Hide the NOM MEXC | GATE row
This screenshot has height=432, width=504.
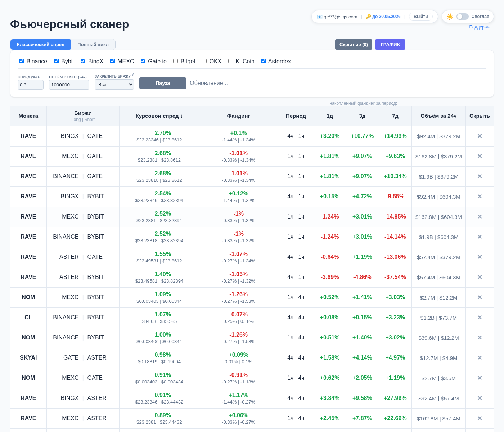480,378
